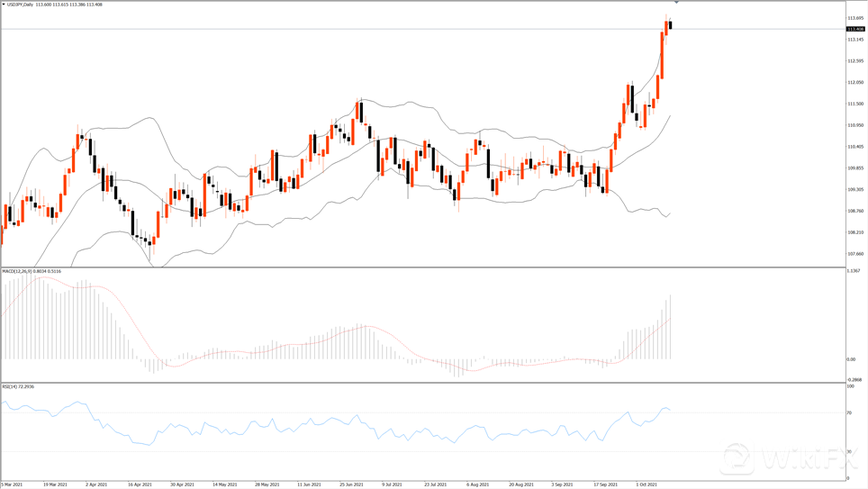The image size is (868, 489).
Task: Click the MACD(12,26,9) indicator label
Action: (x=16, y=271)
